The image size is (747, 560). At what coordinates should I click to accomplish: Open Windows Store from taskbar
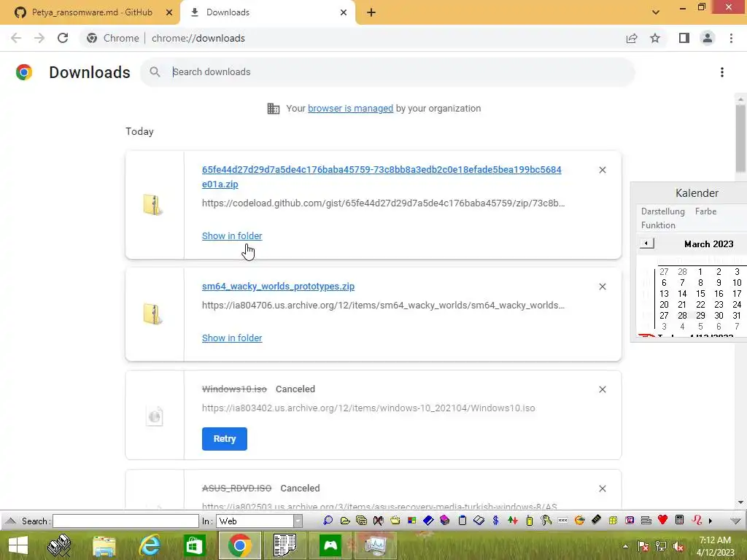(x=194, y=545)
